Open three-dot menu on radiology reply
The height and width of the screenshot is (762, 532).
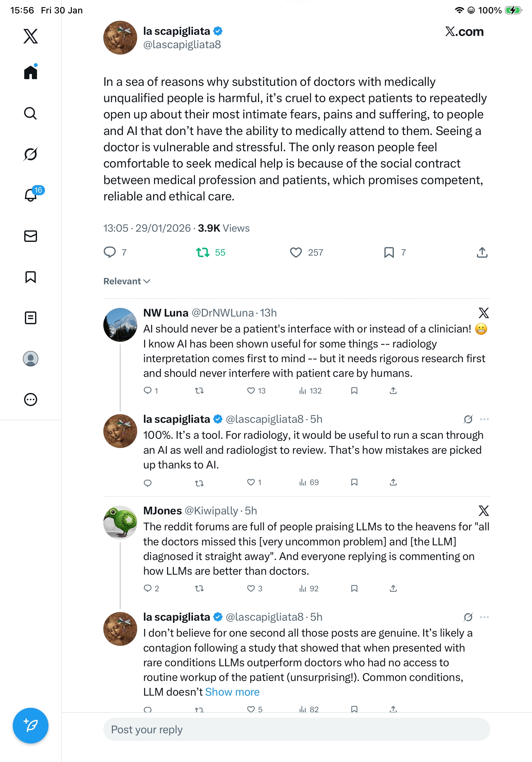pos(484,419)
